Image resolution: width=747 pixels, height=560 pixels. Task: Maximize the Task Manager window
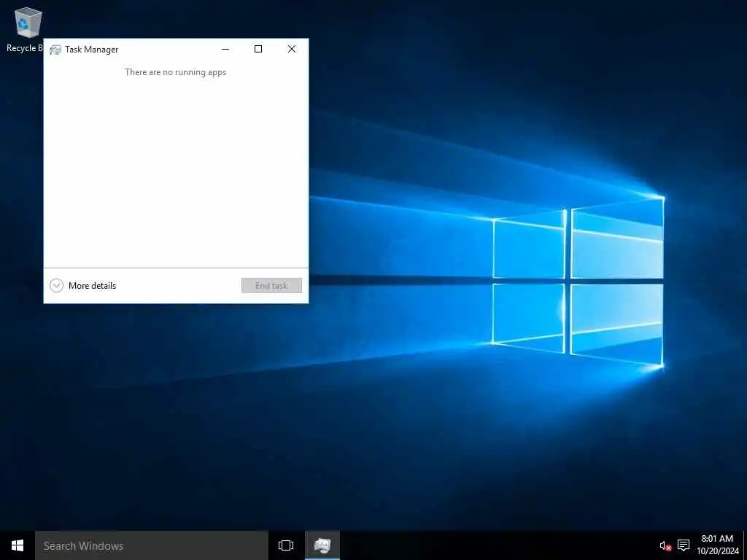[258, 49]
